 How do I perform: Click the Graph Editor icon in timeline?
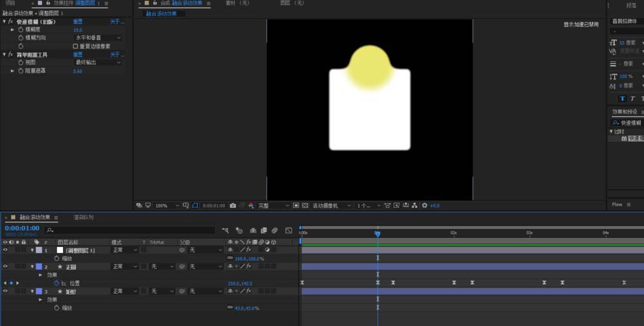(x=289, y=230)
